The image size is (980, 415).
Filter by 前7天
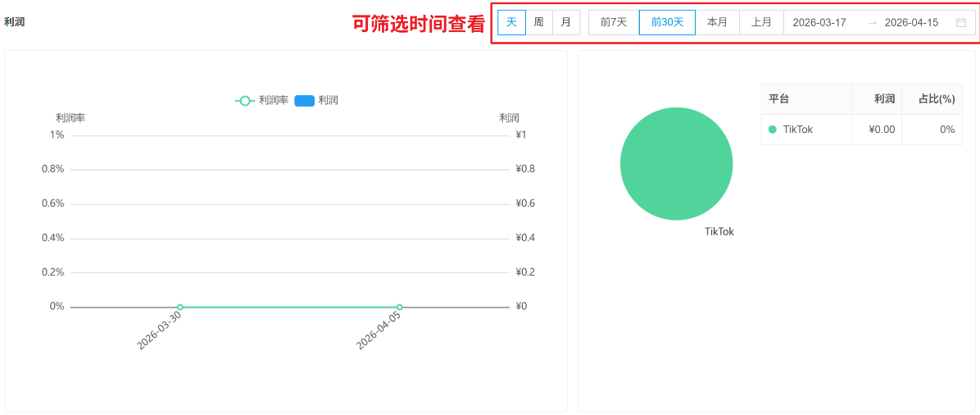click(x=613, y=22)
